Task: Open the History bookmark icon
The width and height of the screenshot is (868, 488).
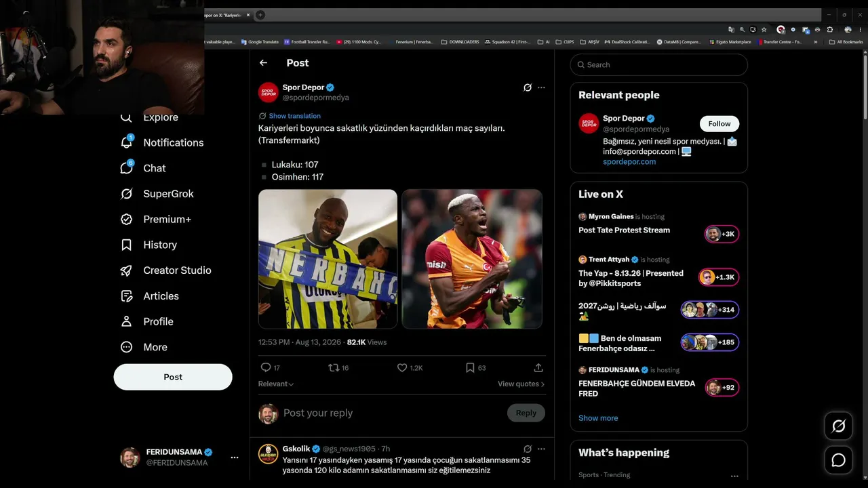Action: point(127,245)
